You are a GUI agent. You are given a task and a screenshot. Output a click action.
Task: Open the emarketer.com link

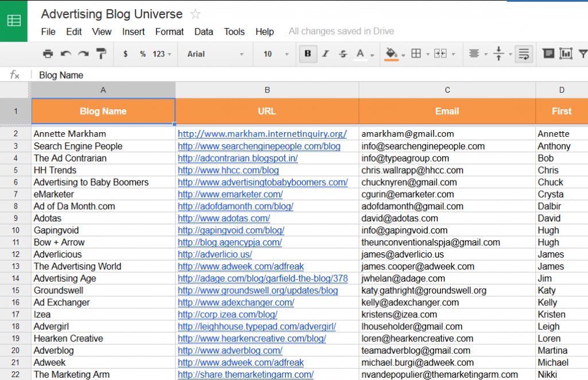tap(230, 194)
